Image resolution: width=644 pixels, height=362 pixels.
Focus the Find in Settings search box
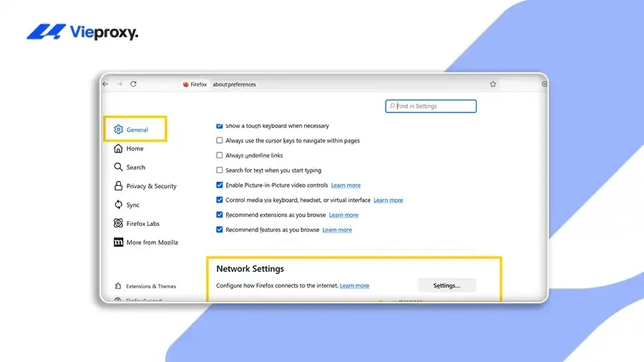431,106
